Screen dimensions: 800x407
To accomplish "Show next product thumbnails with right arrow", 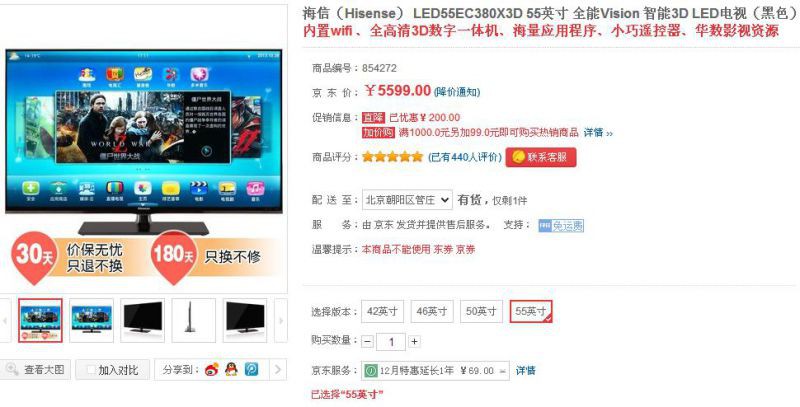I will coord(281,321).
